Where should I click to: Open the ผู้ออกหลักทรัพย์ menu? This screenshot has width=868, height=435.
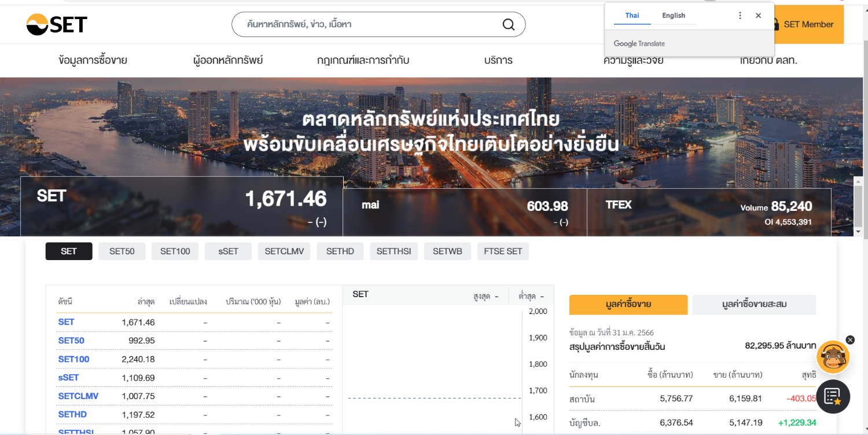[228, 60]
